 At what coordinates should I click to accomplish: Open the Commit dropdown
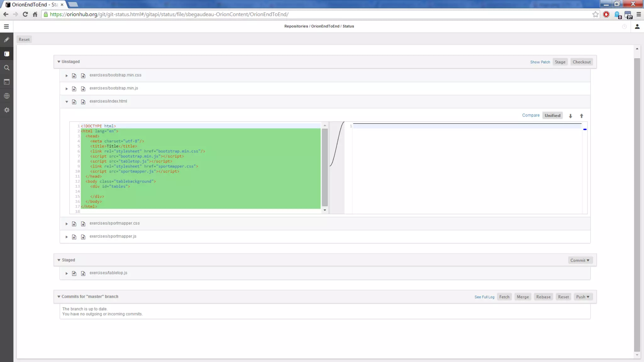pos(580,260)
